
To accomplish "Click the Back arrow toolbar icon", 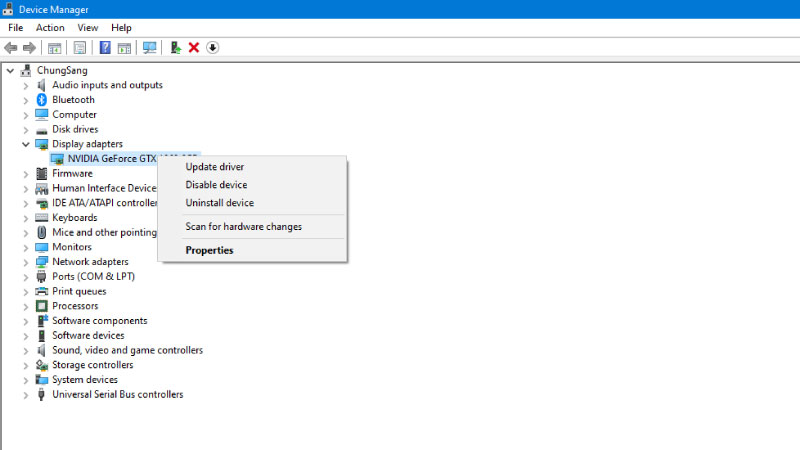I will [11, 48].
